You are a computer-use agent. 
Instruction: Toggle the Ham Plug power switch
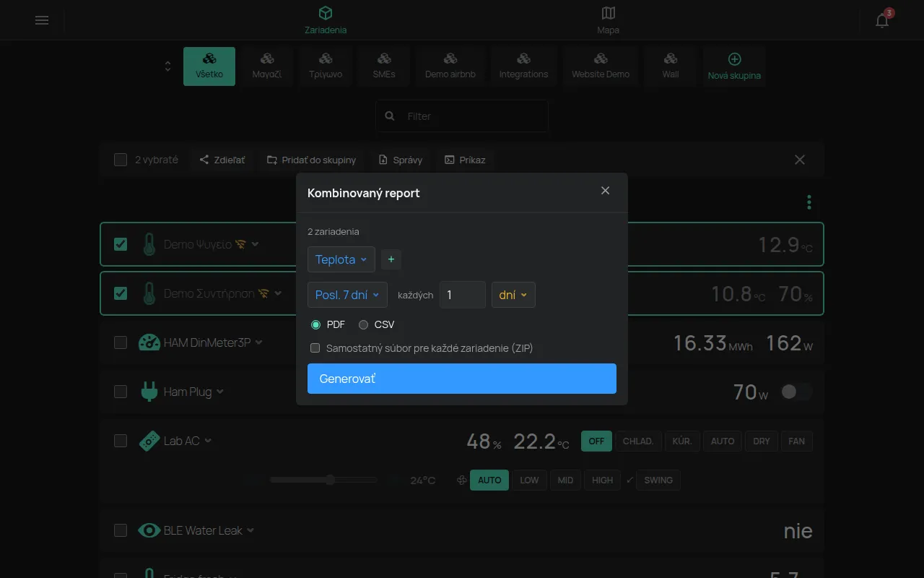click(796, 392)
